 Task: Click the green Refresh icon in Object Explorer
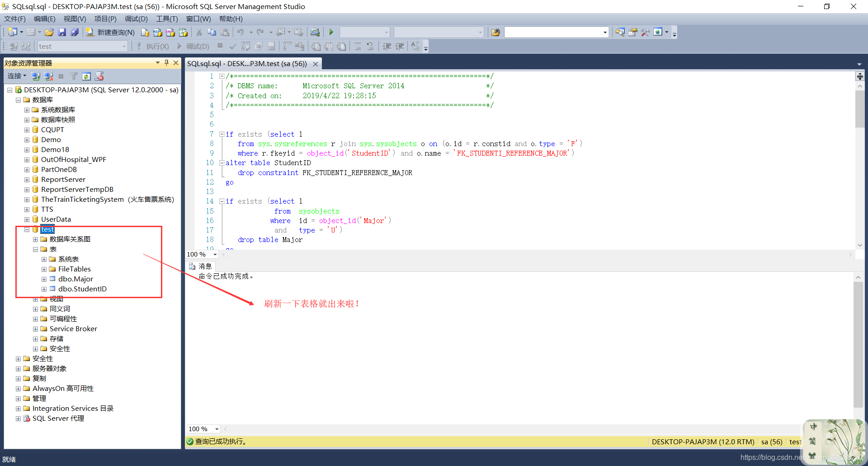pos(86,76)
